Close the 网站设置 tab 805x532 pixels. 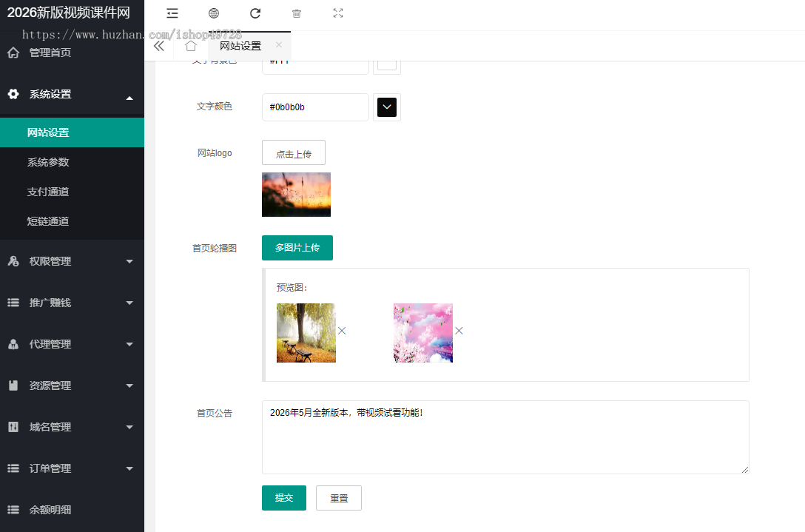coord(279,44)
